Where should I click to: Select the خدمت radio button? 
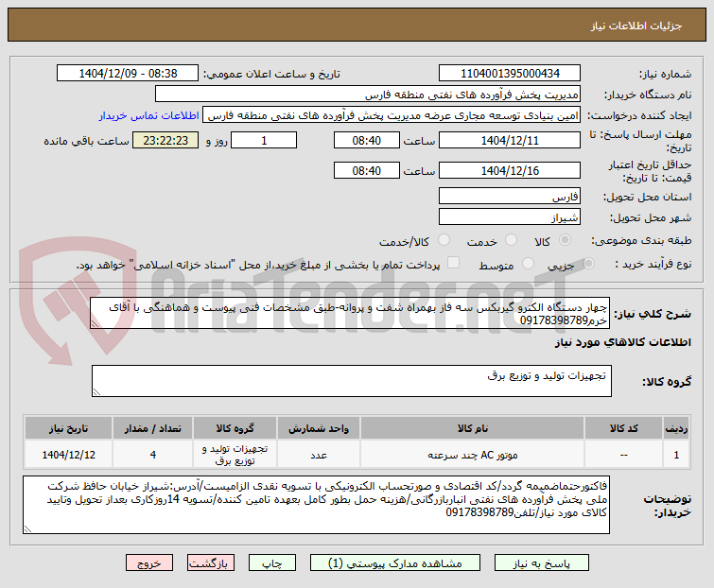coord(511,240)
